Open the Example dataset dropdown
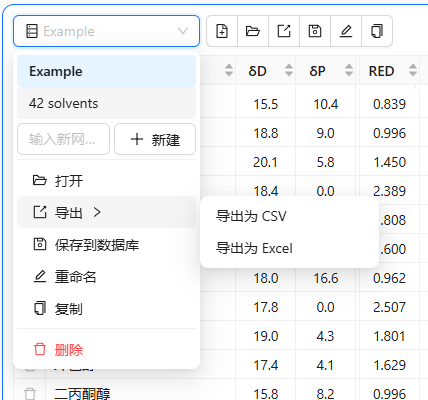Image resolution: width=428 pixels, height=400 pixels. (107, 31)
